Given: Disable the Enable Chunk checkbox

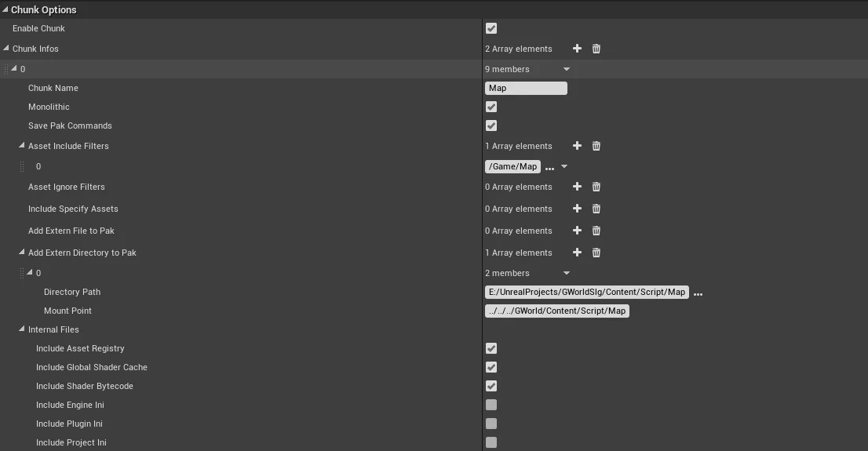Looking at the screenshot, I should coord(491,28).
